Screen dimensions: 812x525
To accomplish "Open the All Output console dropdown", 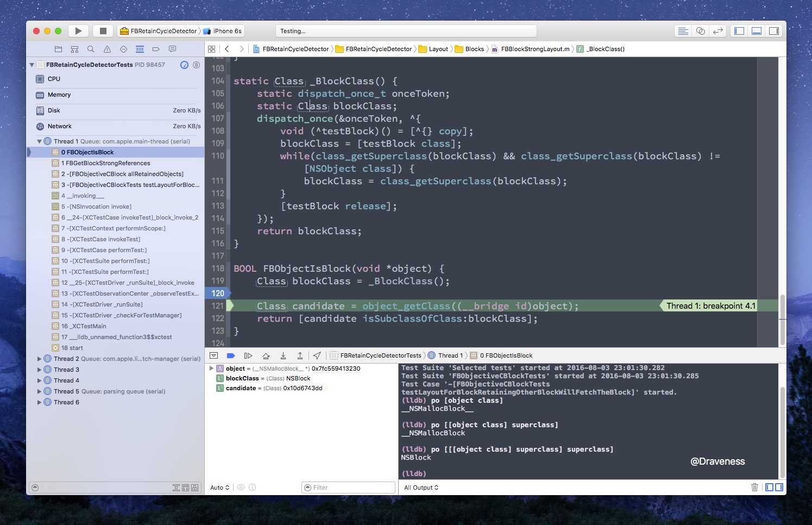I will pos(421,487).
